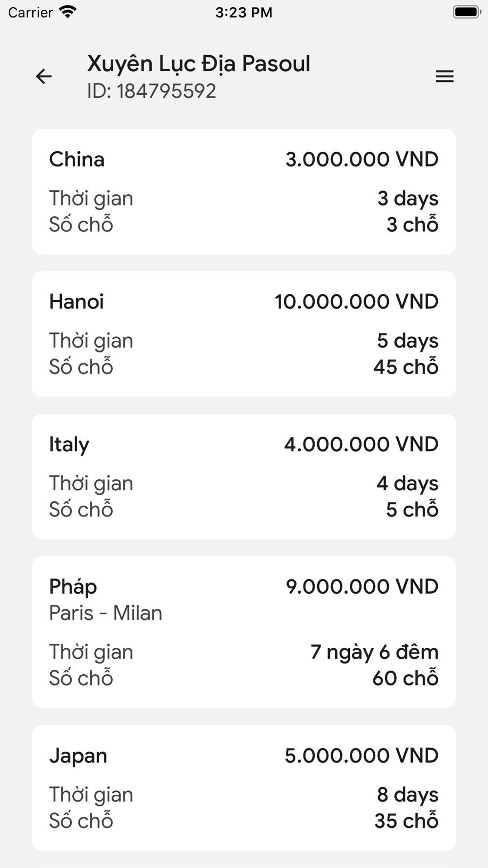Image resolution: width=488 pixels, height=868 pixels.
Task: Tap the battery status icon
Action: click(x=467, y=12)
